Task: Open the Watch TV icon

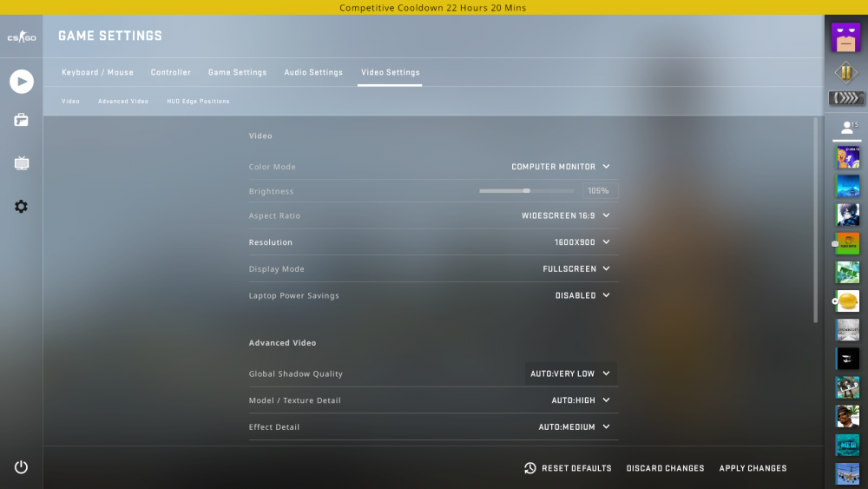Action: 22,163
